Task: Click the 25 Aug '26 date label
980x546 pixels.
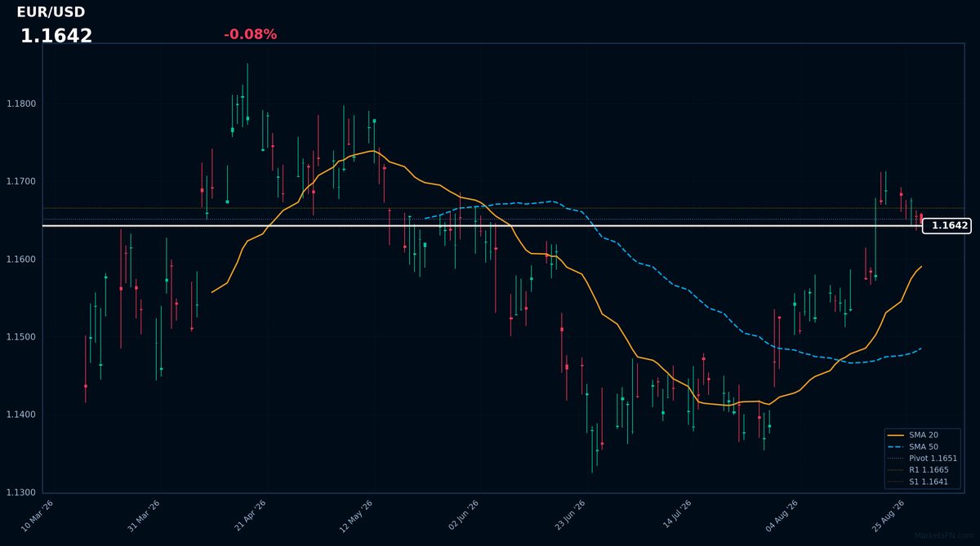Action: pos(889,516)
